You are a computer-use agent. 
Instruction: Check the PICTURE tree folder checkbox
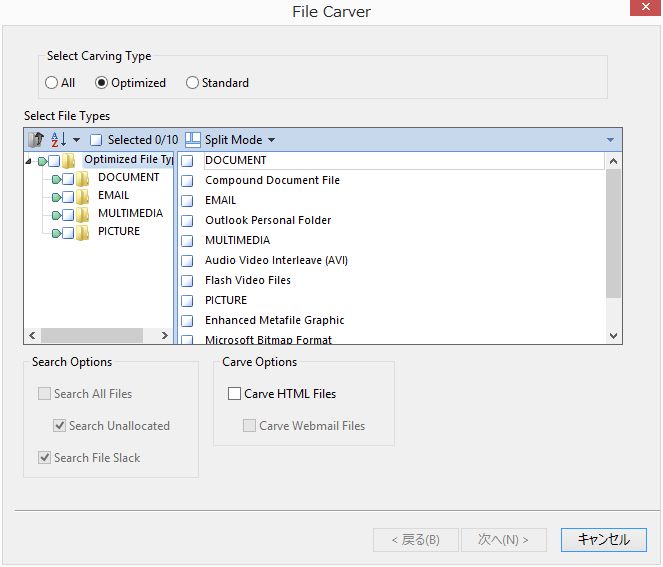click(68, 233)
